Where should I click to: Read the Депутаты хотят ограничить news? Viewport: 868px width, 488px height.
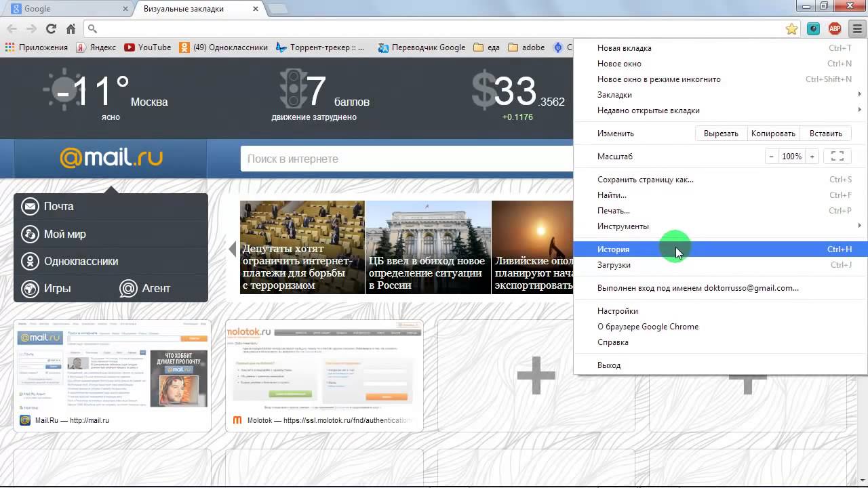302,247
